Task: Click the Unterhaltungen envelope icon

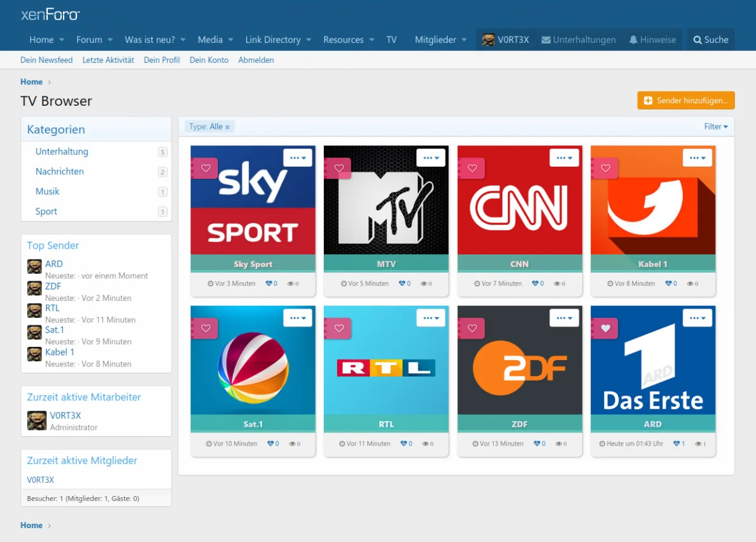Action: (x=546, y=40)
